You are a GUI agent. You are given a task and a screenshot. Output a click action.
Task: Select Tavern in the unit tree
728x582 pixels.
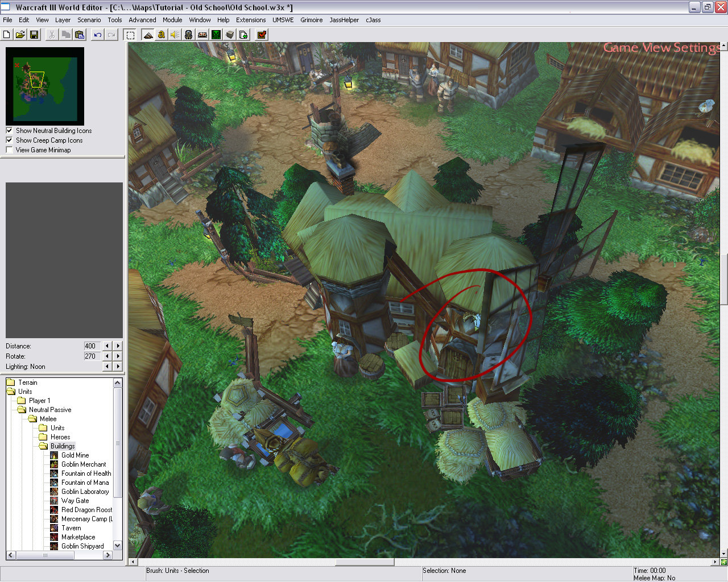pos(71,528)
